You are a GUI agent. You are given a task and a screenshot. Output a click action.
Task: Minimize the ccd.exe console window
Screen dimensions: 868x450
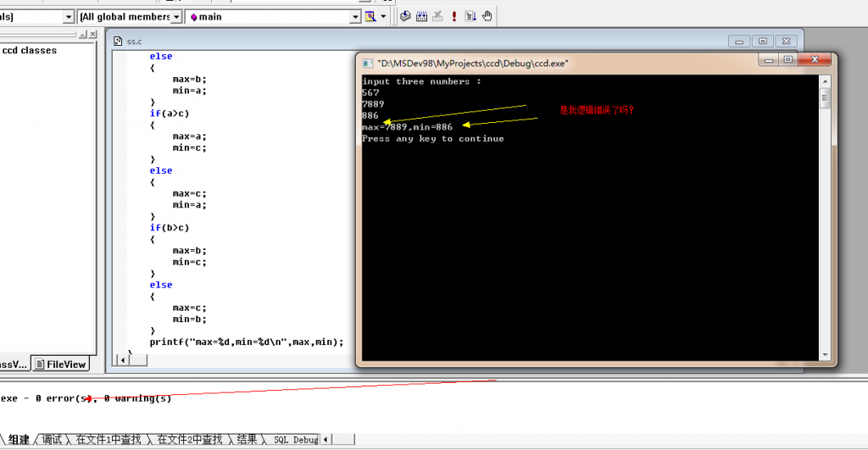click(x=768, y=60)
